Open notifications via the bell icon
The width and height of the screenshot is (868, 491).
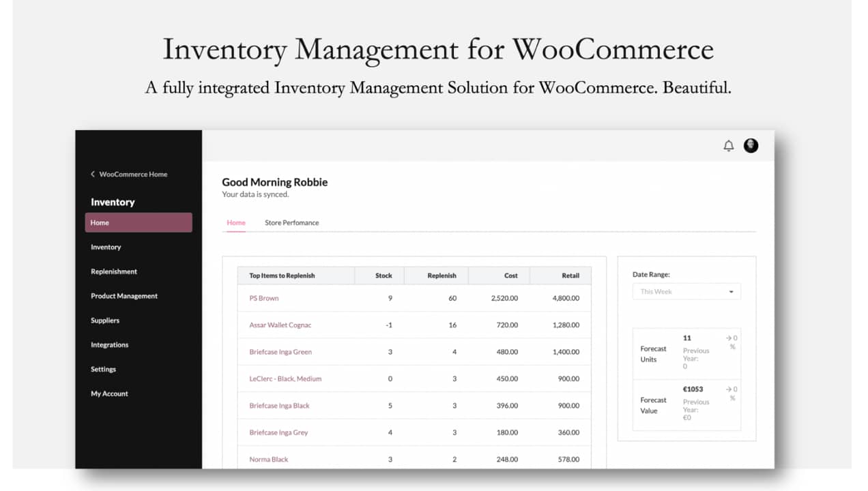coord(728,145)
